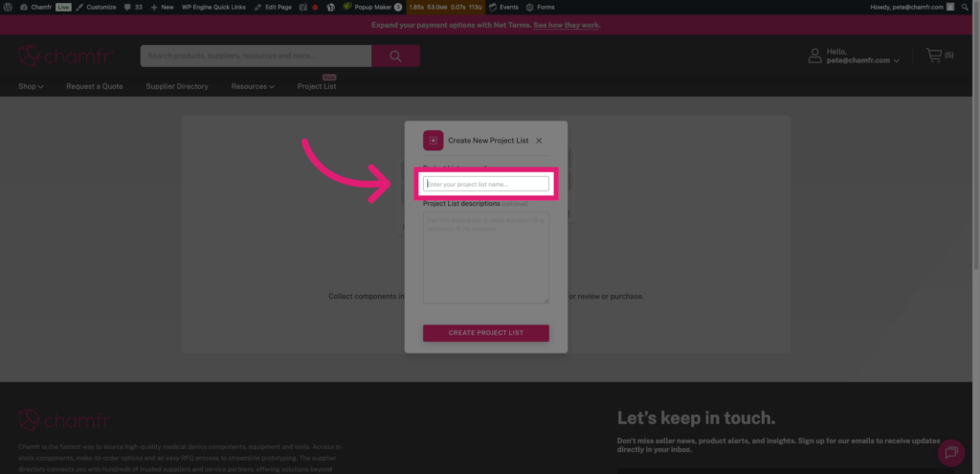This screenshot has height=474, width=980.
Task: Close the Create New Project List dialog
Action: (539, 141)
